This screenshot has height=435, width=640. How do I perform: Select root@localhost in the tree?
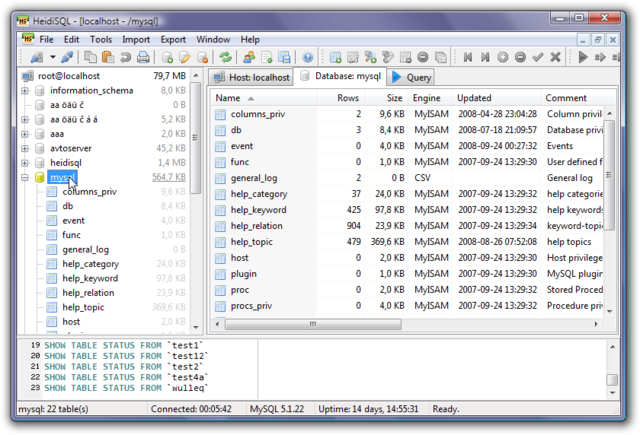point(69,76)
